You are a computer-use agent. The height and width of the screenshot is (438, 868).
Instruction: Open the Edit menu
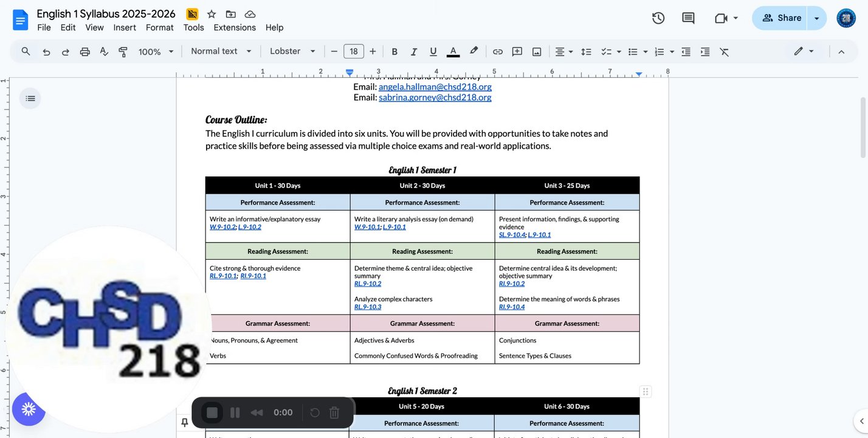point(68,27)
